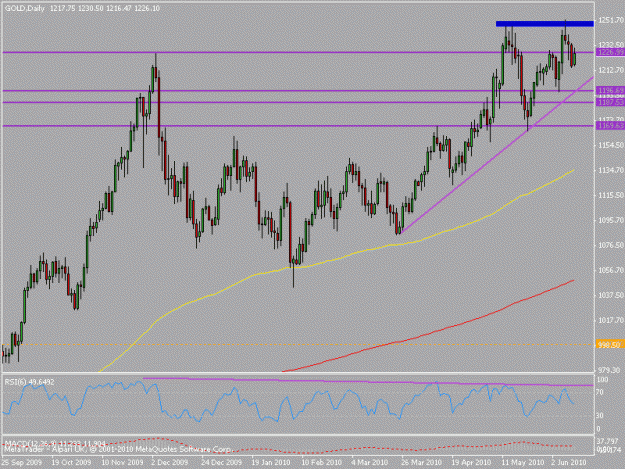Click the purple 1226.99 price label
625x469 pixels.
pyautogui.click(x=610, y=52)
